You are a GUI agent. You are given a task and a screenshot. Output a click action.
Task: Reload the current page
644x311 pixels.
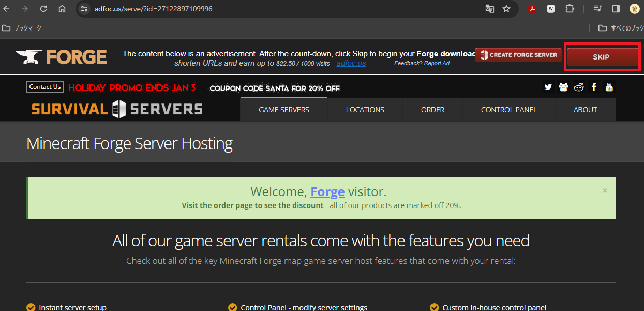point(43,9)
